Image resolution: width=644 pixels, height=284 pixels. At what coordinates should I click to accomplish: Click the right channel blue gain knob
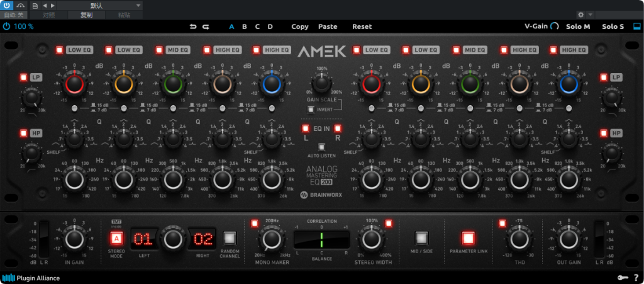[569, 84]
